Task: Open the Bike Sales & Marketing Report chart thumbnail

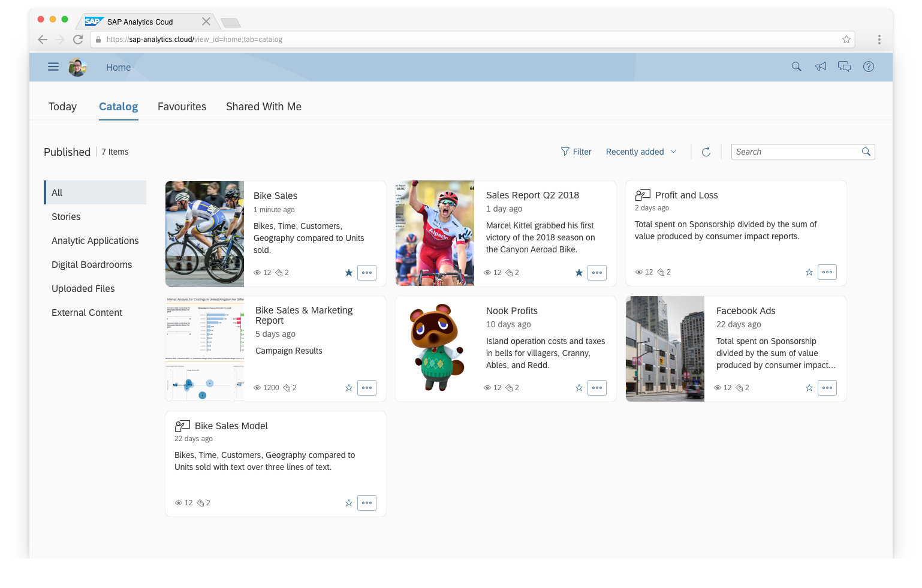Action: [204, 349]
